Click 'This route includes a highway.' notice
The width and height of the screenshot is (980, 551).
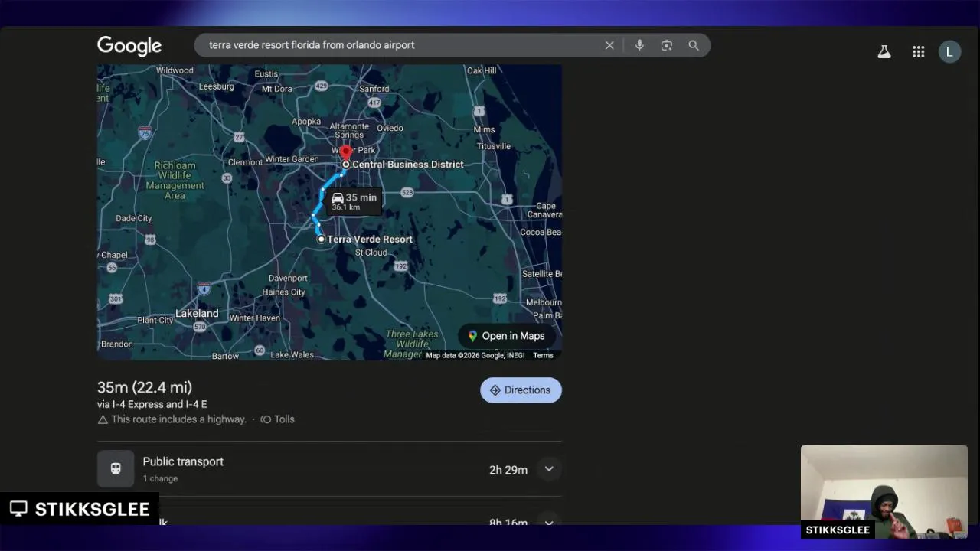point(179,419)
